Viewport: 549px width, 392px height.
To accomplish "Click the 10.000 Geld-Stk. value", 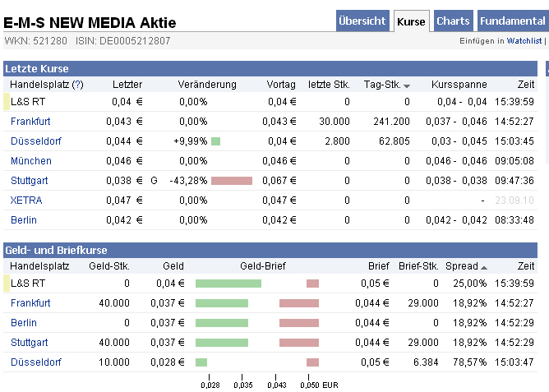I will tap(114, 362).
